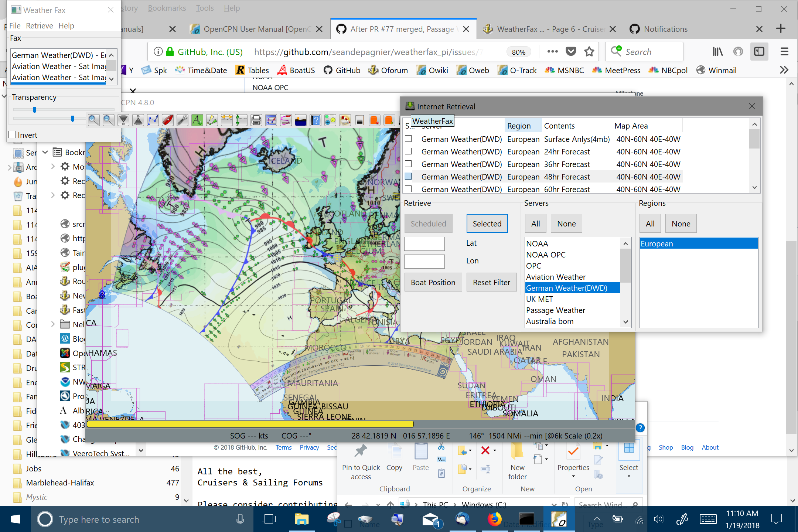Toggle the AIS targets icon
Image resolution: width=798 pixels, height=532 pixels.
point(212,120)
